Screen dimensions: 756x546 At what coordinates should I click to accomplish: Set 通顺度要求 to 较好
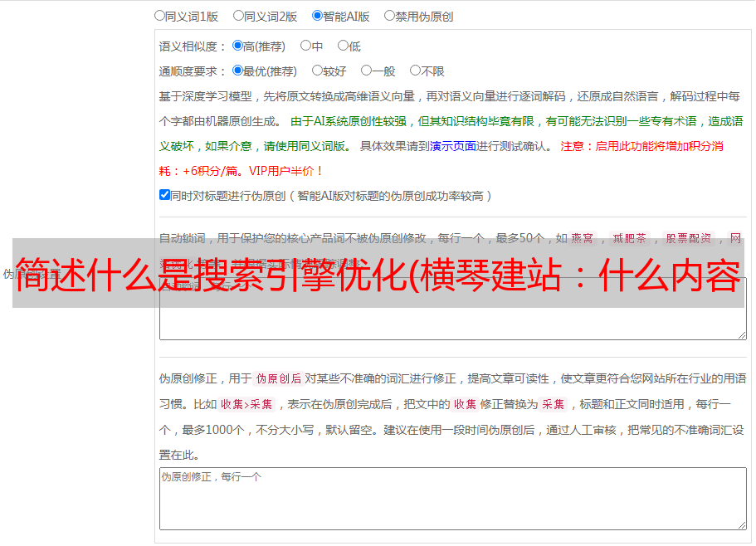317,71
